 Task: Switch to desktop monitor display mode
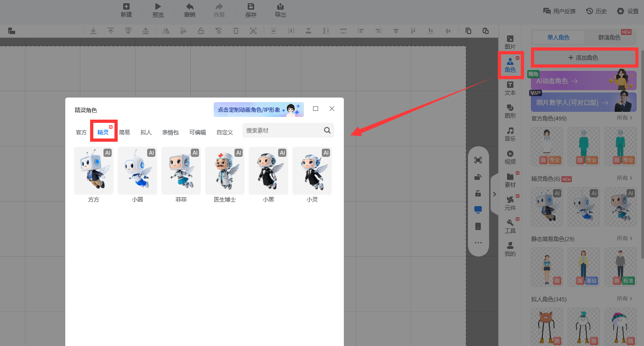click(x=478, y=210)
